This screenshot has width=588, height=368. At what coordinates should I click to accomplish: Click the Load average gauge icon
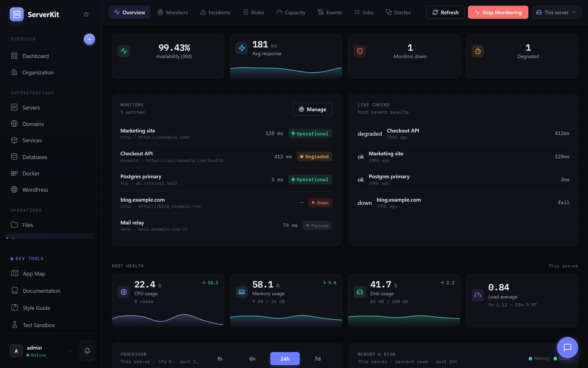coord(478,295)
